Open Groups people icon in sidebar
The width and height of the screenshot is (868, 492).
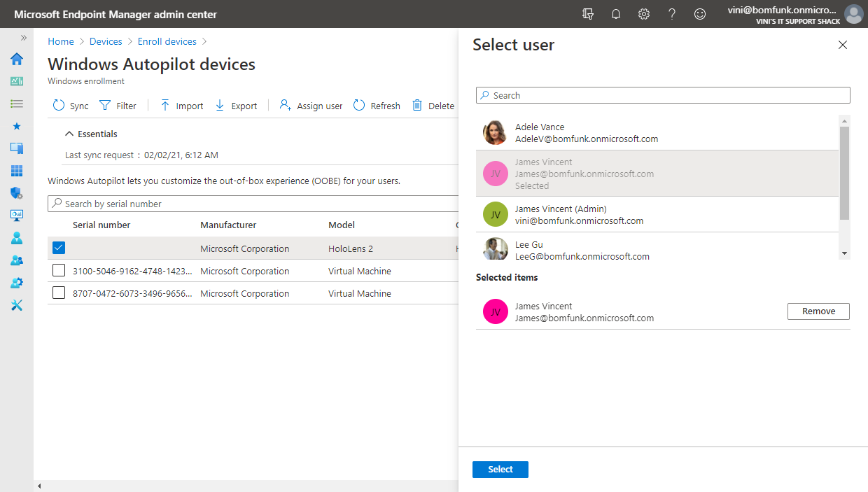tap(17, 260)
